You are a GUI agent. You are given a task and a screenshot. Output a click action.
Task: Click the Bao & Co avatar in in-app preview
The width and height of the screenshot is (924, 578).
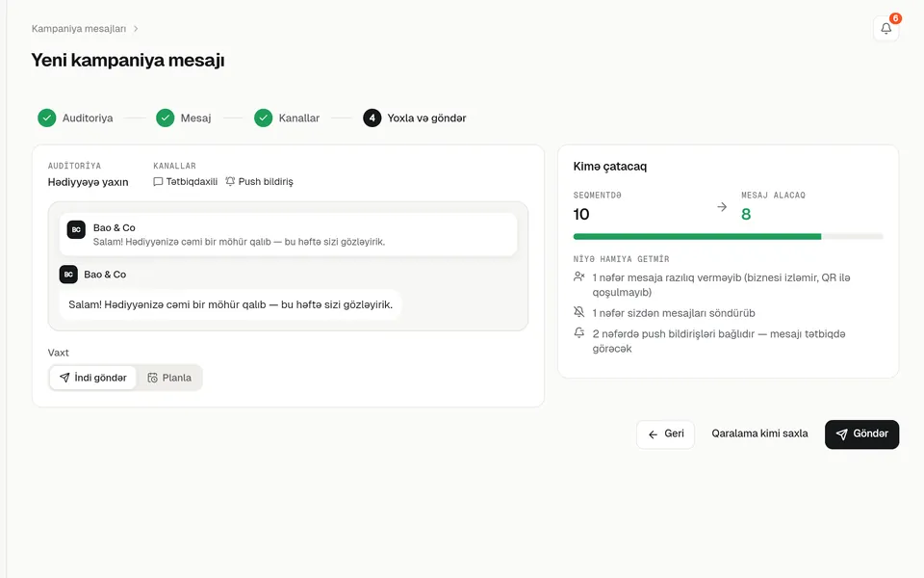pos(68,275)
